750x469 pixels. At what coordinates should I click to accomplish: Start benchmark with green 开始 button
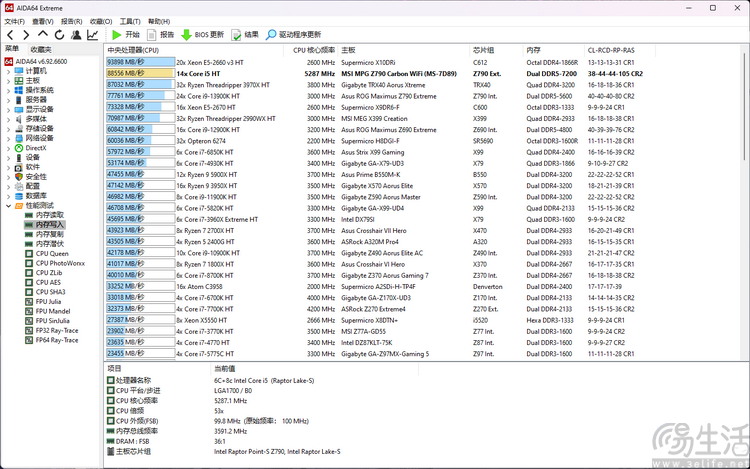[126, 35]
